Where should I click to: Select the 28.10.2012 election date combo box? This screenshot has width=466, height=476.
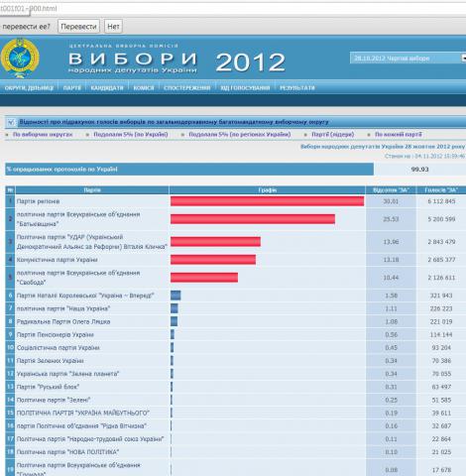pyautogui.click(x=408, y=58)
